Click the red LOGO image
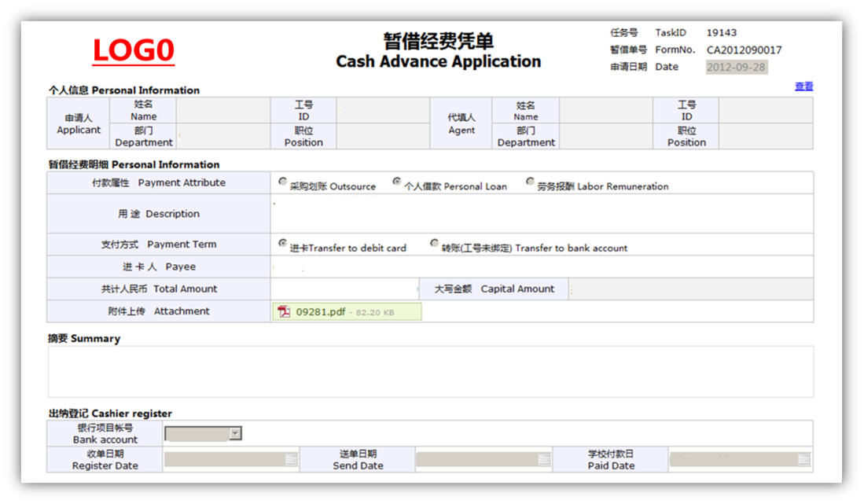 pos(134,50)
